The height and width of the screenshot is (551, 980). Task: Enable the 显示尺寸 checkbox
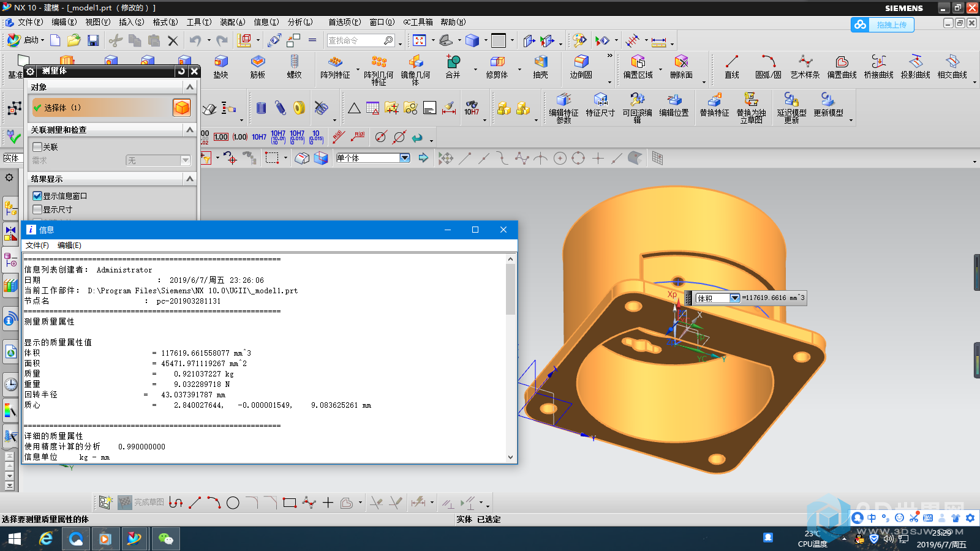click(37, 209)
